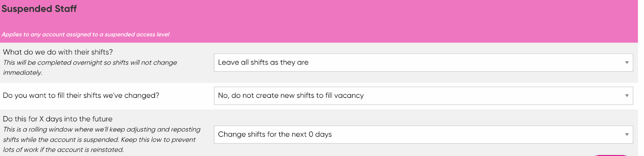Click the arrow on the shifts action dropdown

(x=627, y=63)
